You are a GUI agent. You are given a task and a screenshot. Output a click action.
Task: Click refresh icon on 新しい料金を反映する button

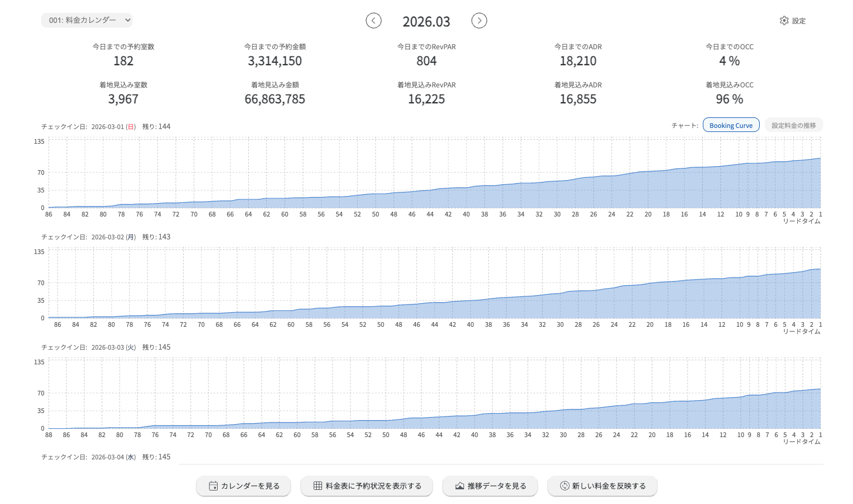[564, 486]
